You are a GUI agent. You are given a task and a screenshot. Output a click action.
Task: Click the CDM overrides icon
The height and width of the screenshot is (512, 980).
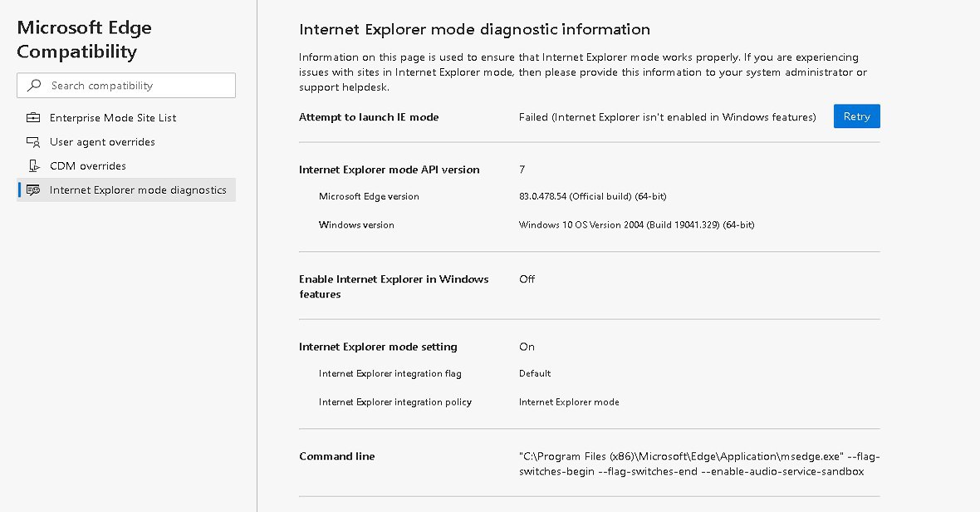pyautogui.click(x=33, y=165)
